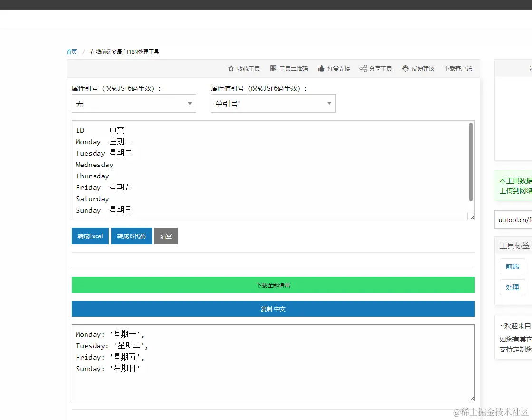Click the Thursday row in the input text
The height and width of the screenshot is (420, 532).
93,176
